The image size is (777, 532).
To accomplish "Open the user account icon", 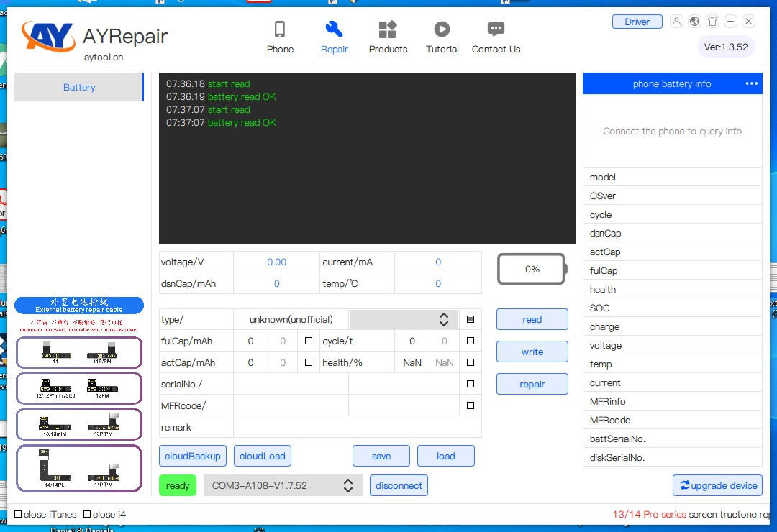I will [x=676, y=22].
